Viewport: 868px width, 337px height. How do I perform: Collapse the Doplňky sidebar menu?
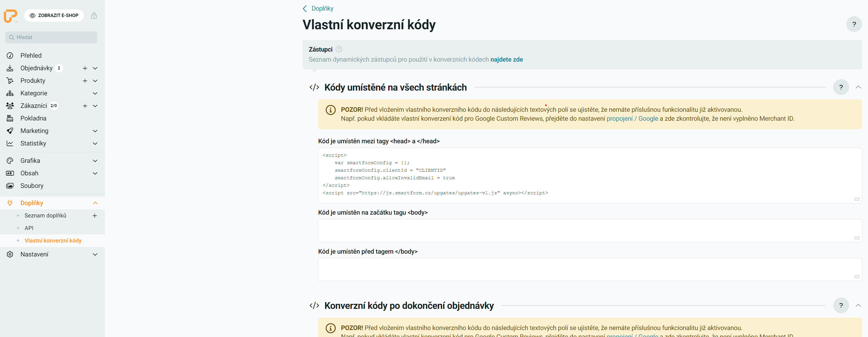[95, 203]
